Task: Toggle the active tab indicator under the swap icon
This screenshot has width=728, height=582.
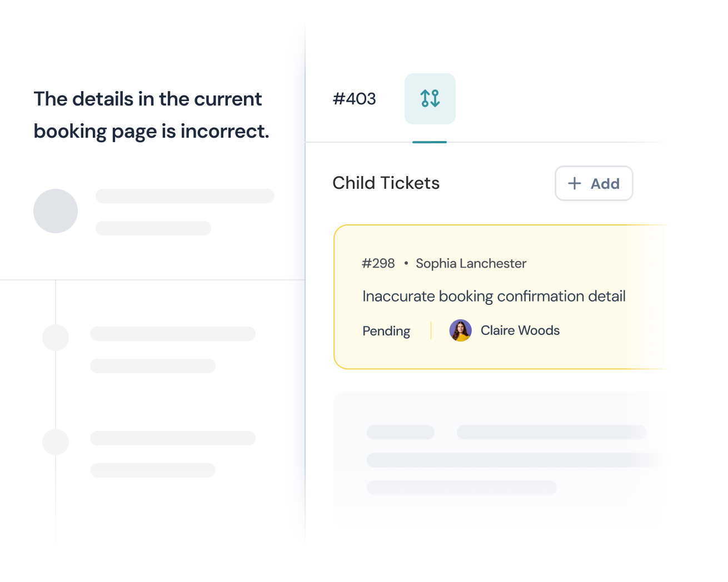Action: [430, 142]
